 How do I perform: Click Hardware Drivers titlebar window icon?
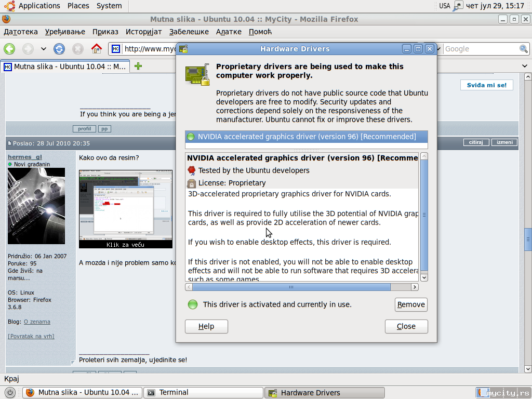coord(183,49)
